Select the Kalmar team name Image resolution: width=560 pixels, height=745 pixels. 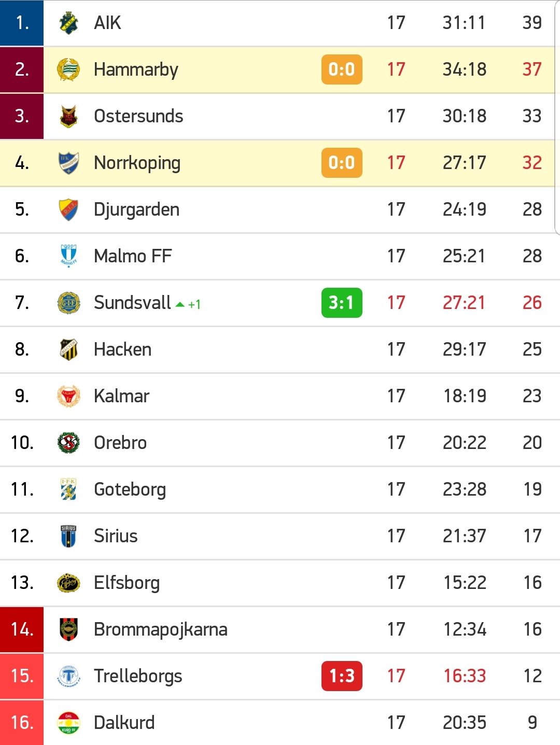(x=121, y=396)
